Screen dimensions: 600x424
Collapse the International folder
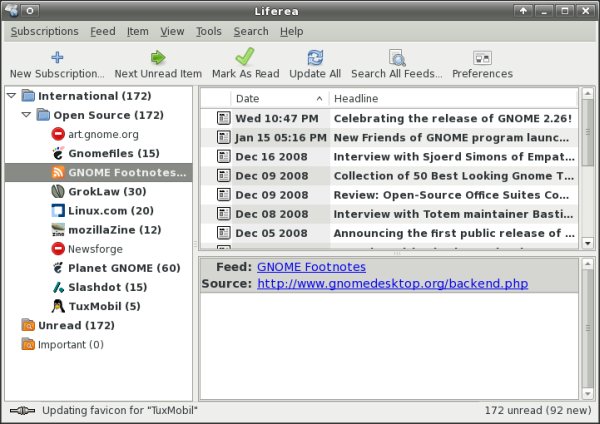click(x=11, y=96)
